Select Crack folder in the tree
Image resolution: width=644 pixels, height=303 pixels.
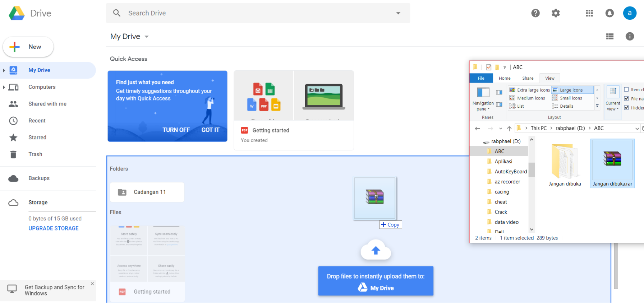click(501, 212)
